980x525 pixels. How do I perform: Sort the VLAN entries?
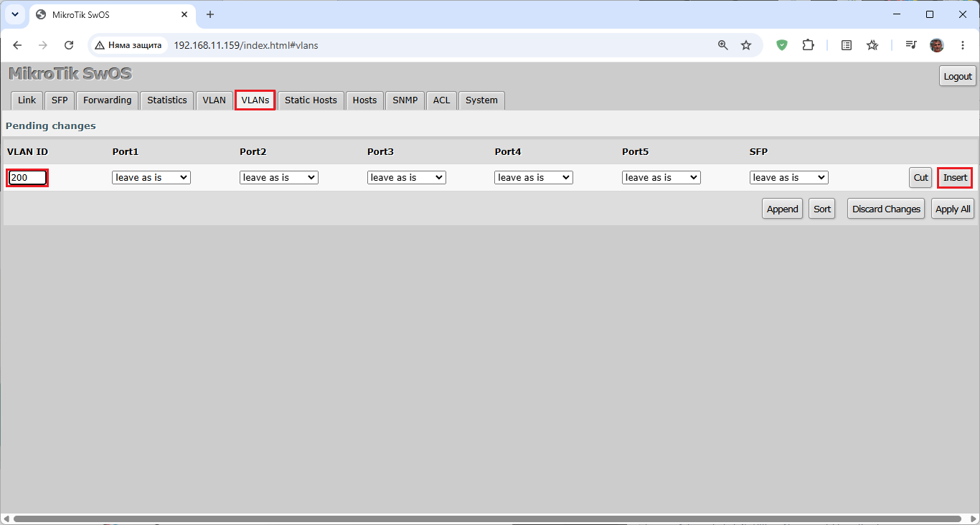click(x=822, y=209)
